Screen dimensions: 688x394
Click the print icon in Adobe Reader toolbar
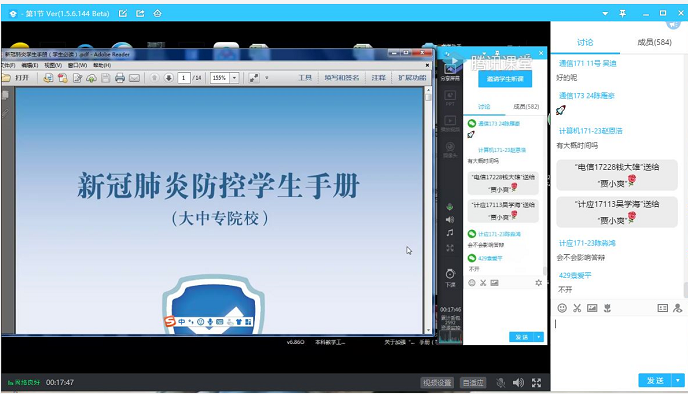click(120, 78)
